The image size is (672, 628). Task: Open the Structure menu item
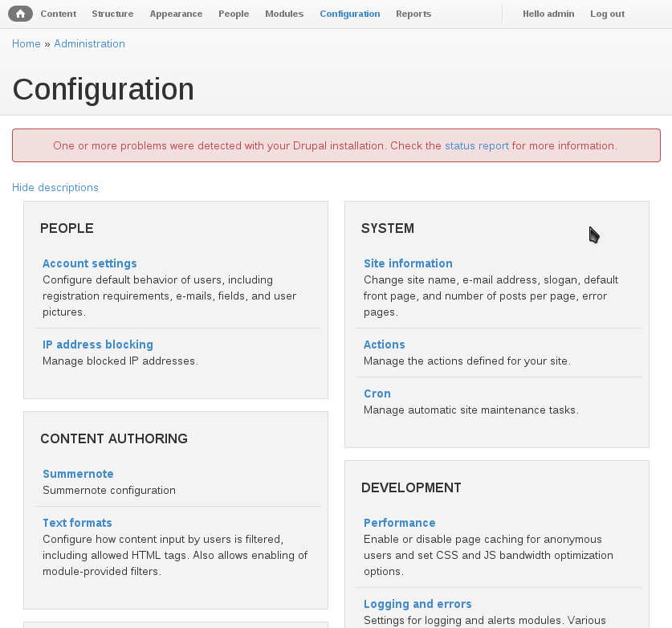pos(112,14)
